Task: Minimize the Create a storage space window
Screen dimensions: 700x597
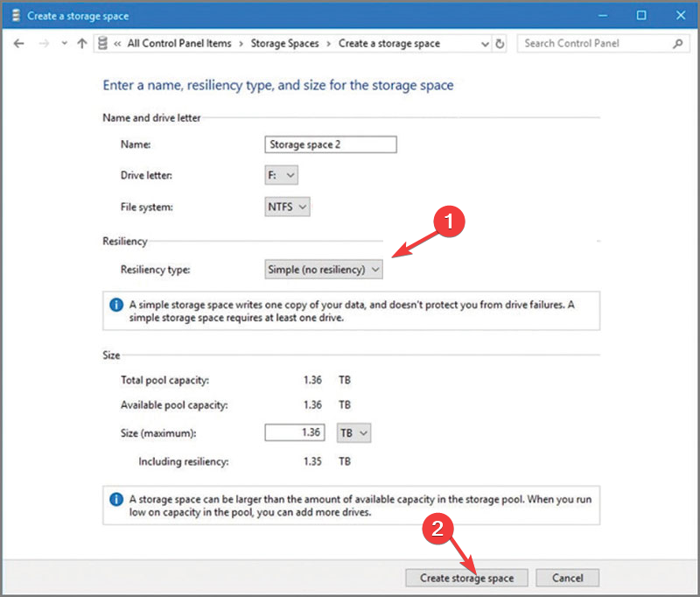Action: click(603, 16)
